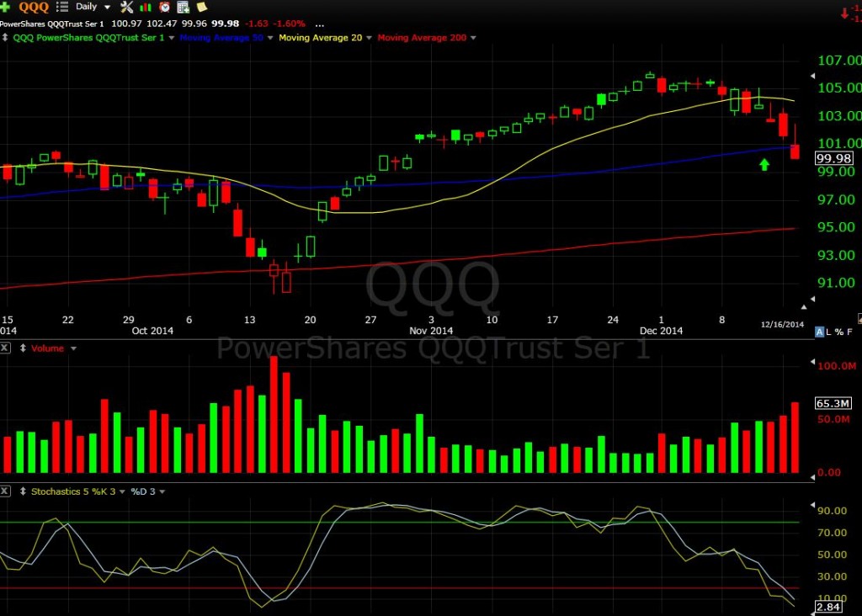The width and height of the screenshot is (862, 616).
Task: Close the Stochastics pane with its X
Action: pyautogui.click(x=5, y=491)
